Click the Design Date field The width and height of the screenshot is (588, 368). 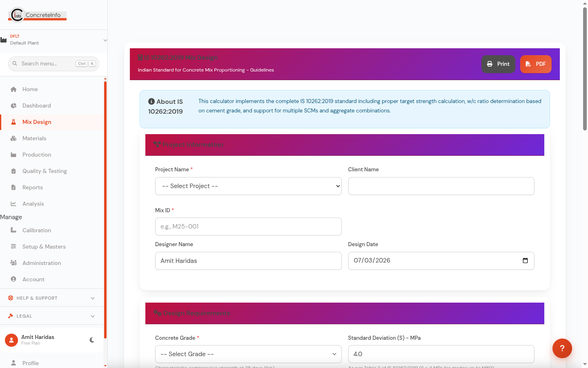point(441,261)
